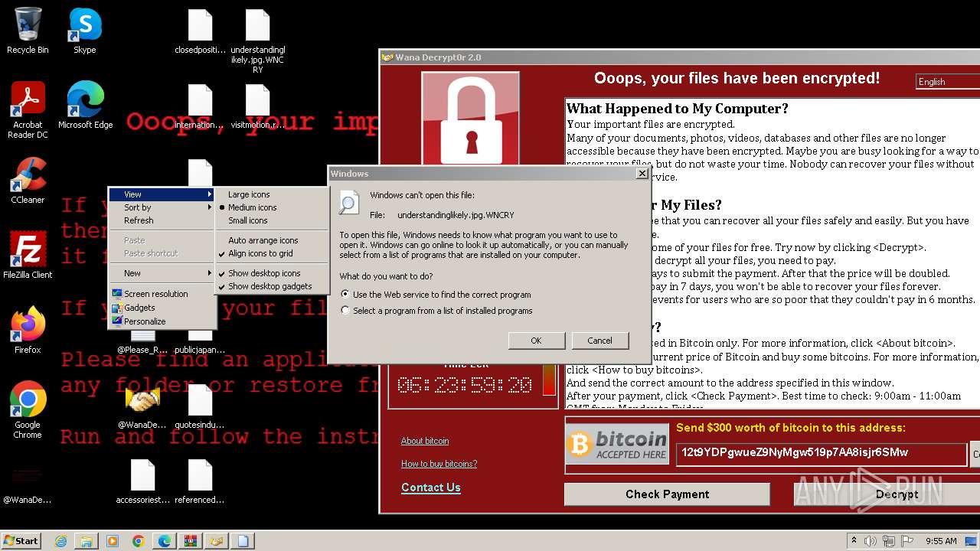Open Screen resolution from context menu
This screenshot has height=551, width=980.
coord(162,293)
